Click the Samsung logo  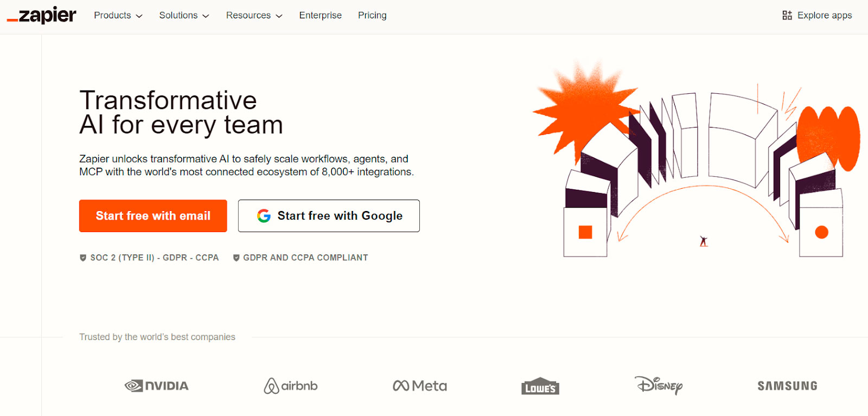(787, 386)
